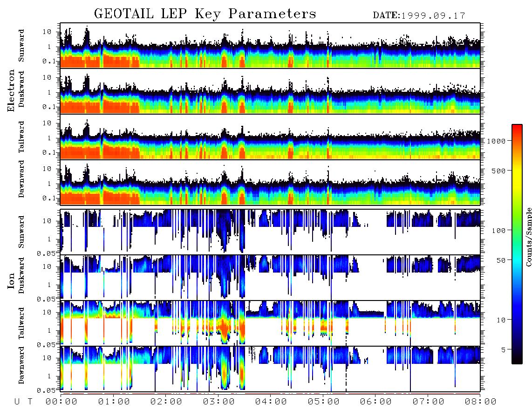Click the Electron Sunward spectrogram panel
Screen dimensions: 532x410
270,46
